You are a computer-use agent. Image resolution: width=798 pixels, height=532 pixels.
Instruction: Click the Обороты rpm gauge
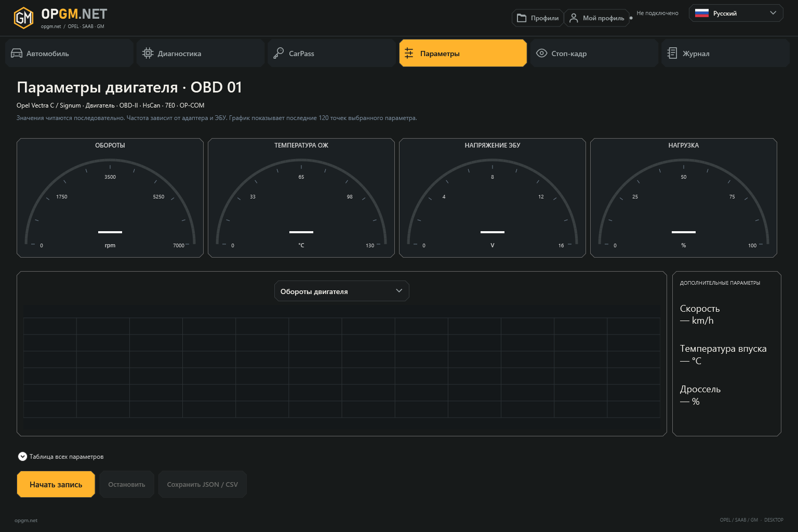[110, 198]
